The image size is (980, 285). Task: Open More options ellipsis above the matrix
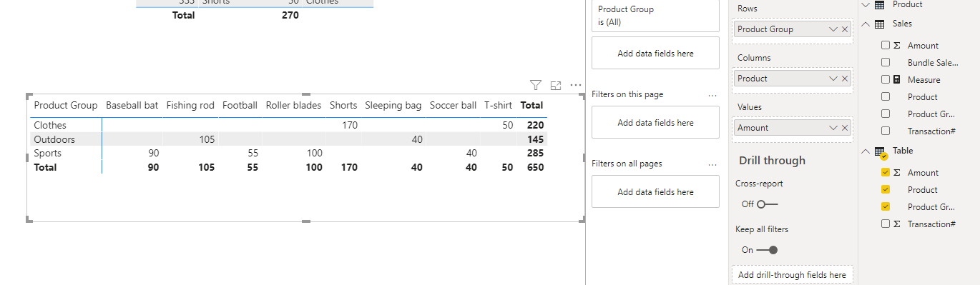(x=576, y=85)
